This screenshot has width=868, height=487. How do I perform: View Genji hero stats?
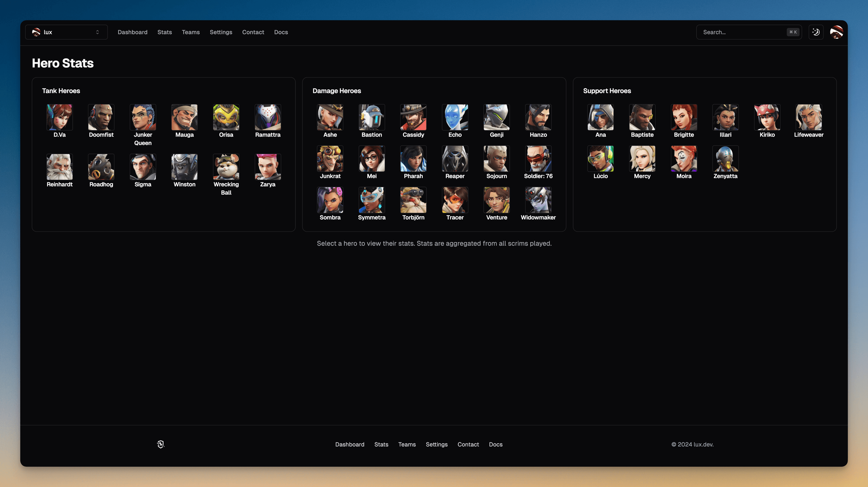[496, 117]
